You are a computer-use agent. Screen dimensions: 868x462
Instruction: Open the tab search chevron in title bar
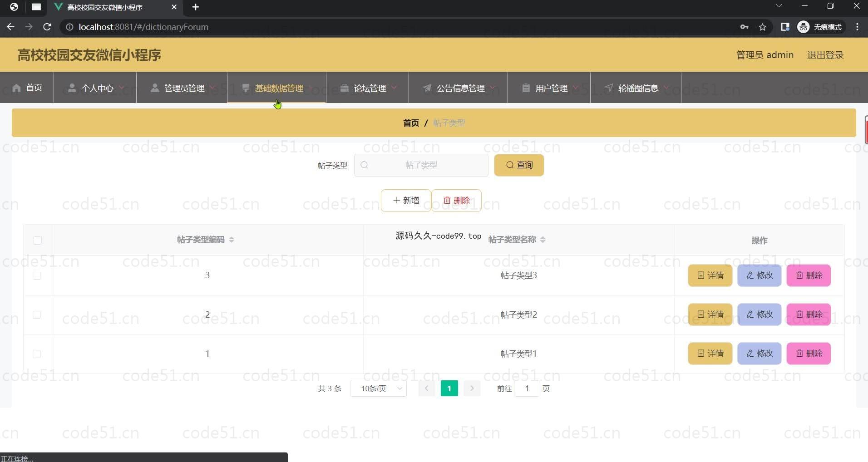[x=779, y=6]
